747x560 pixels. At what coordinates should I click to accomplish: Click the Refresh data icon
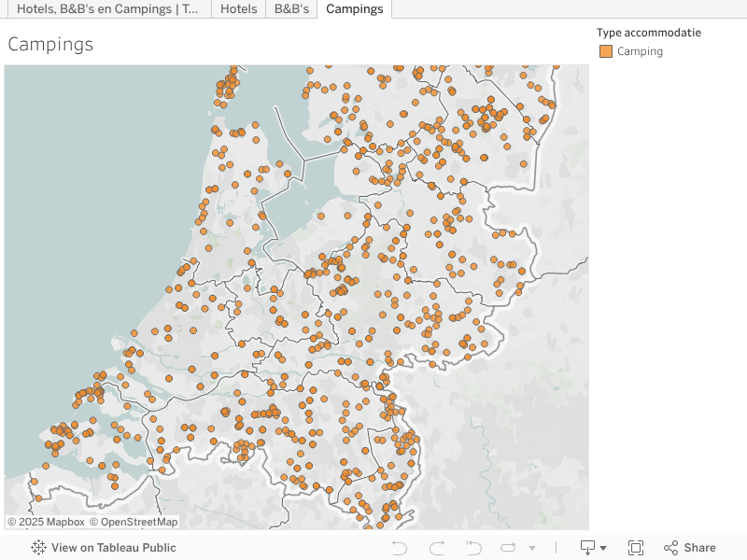[x=508, y=548]
